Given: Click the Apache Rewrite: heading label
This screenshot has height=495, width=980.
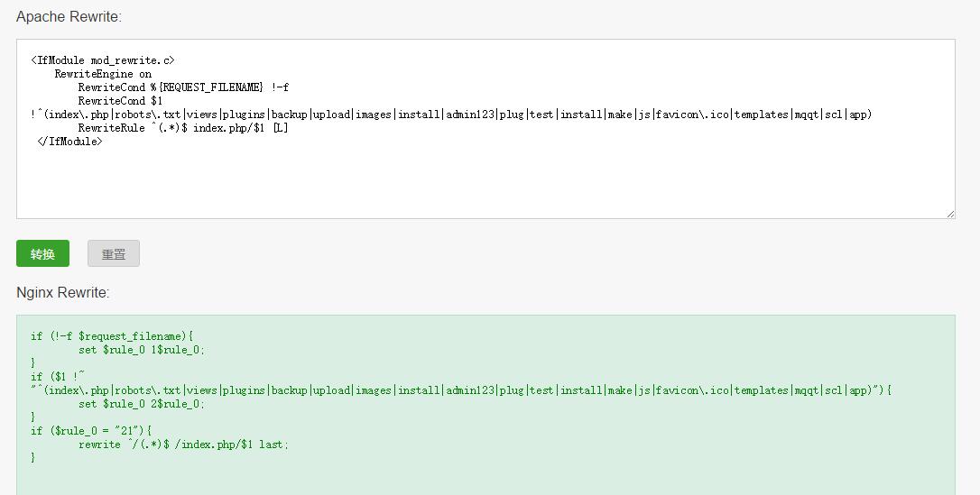Looking at the screenshot, I should [x=69, y=17].
